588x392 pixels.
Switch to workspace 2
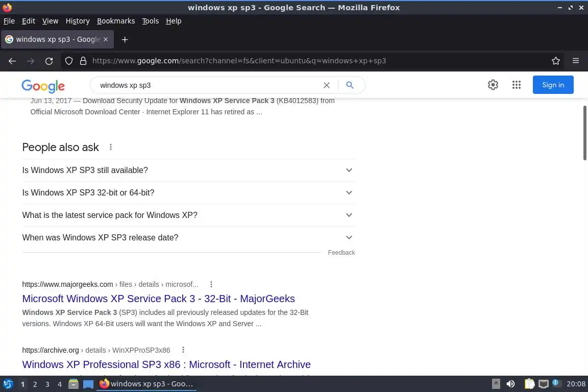click(x=35, y=384)
